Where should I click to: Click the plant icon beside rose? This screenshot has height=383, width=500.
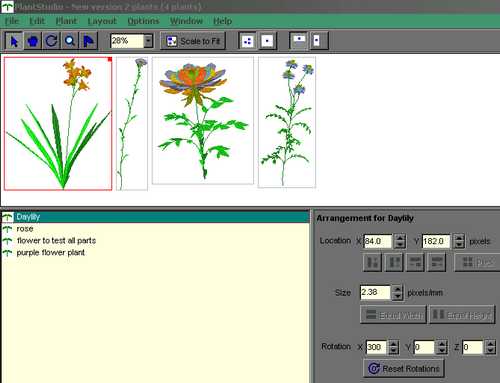pos(7,229)
